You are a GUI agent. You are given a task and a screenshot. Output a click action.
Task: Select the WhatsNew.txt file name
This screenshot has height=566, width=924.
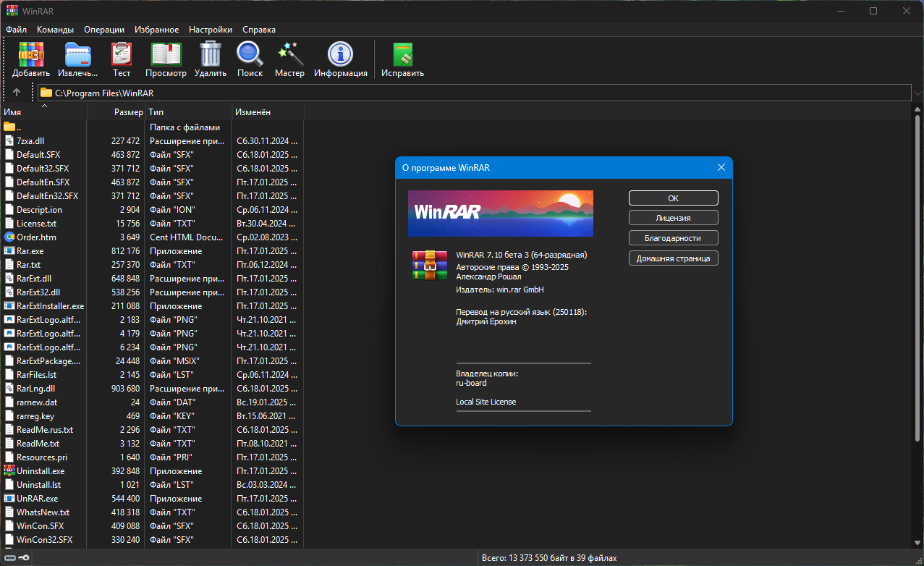click(x=43, y=512)
